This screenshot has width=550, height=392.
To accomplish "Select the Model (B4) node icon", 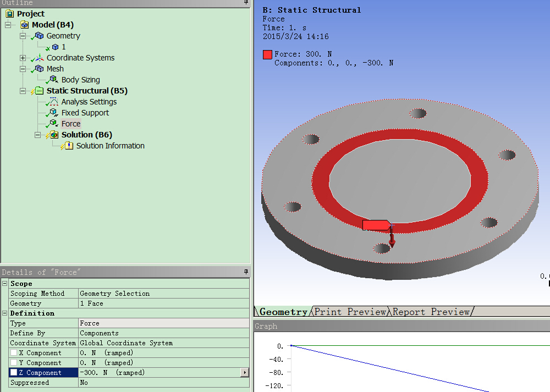I will 25,25.
